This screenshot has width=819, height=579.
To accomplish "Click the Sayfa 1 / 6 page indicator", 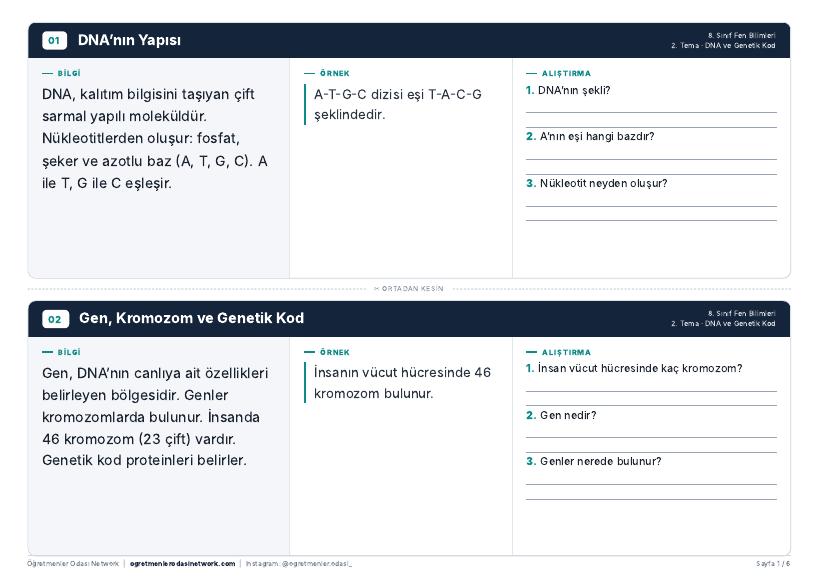I will pyautogui.click(x=773, y=563).
